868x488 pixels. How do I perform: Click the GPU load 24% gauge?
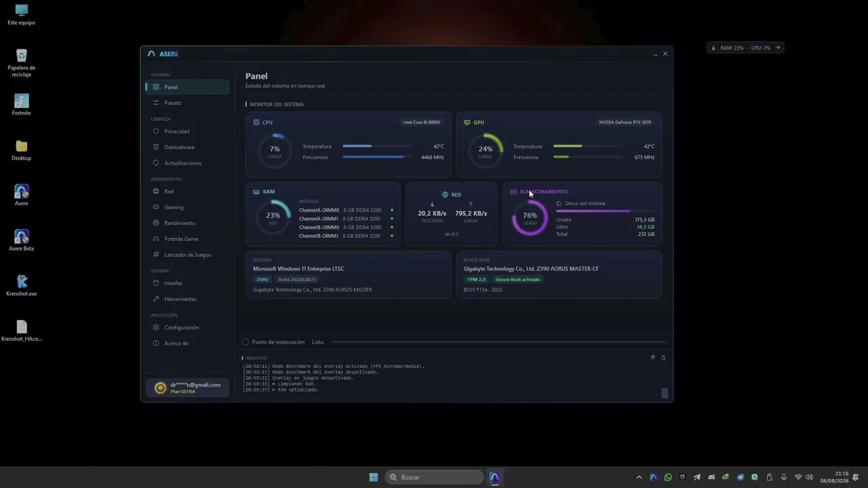click(x=486, y=150)
